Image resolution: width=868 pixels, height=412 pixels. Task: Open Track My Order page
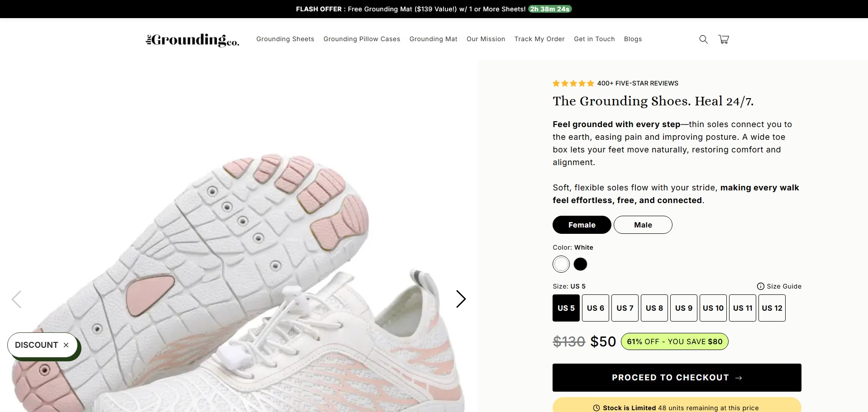tap(539, 39)
